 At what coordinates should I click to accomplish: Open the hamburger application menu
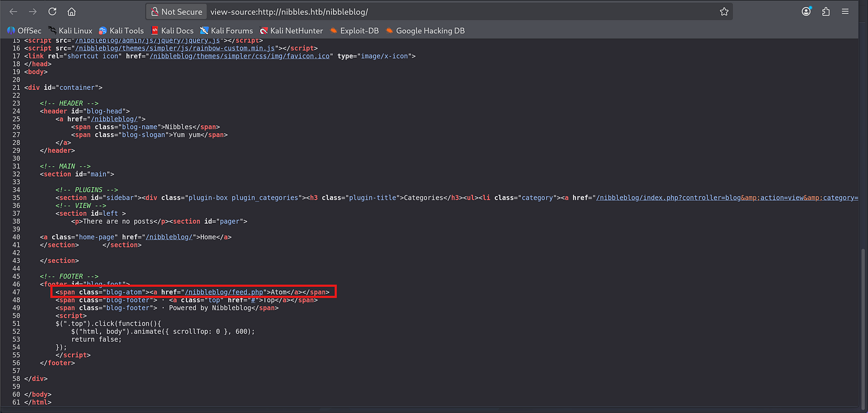[845, 12]
